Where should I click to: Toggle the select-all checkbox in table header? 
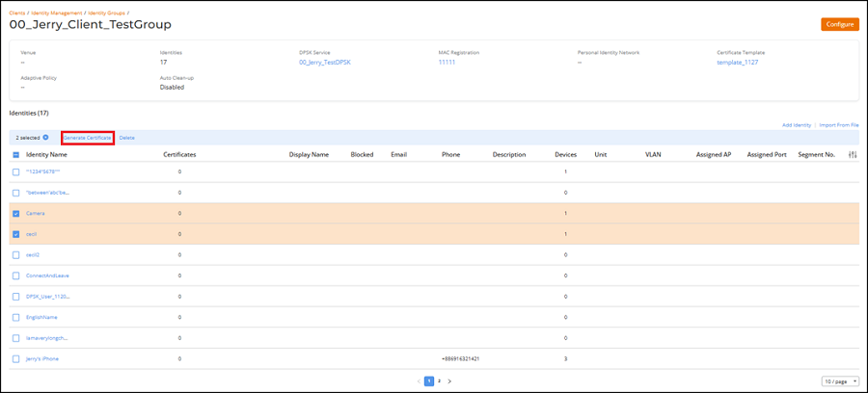(x=15, y=154)
